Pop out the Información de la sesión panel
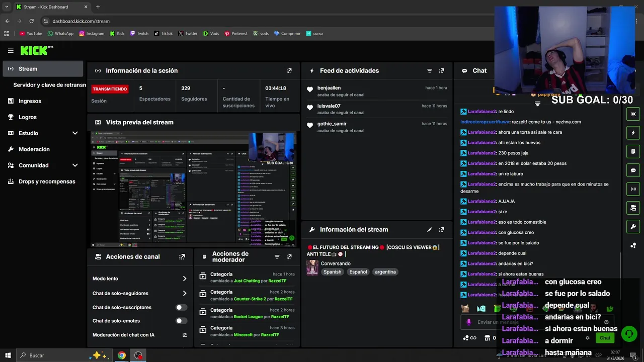This screenshot has height=362, width=644. tap(289, 71)
